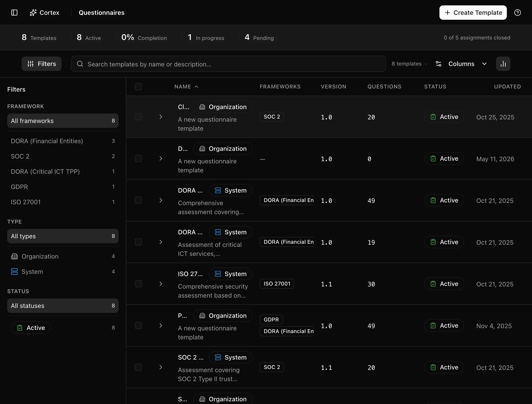Viewport: 532px width, 404px height.
Task: Focus the template search field
Action: 228,64
